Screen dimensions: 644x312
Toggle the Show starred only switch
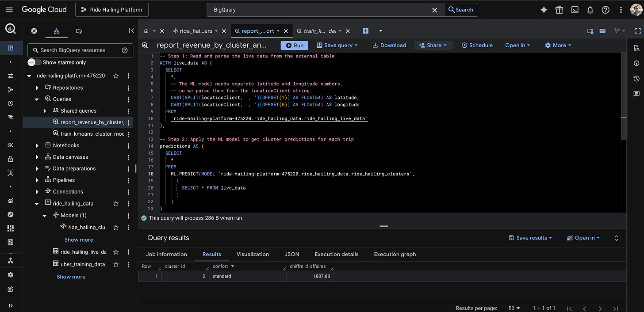(34, 62)
